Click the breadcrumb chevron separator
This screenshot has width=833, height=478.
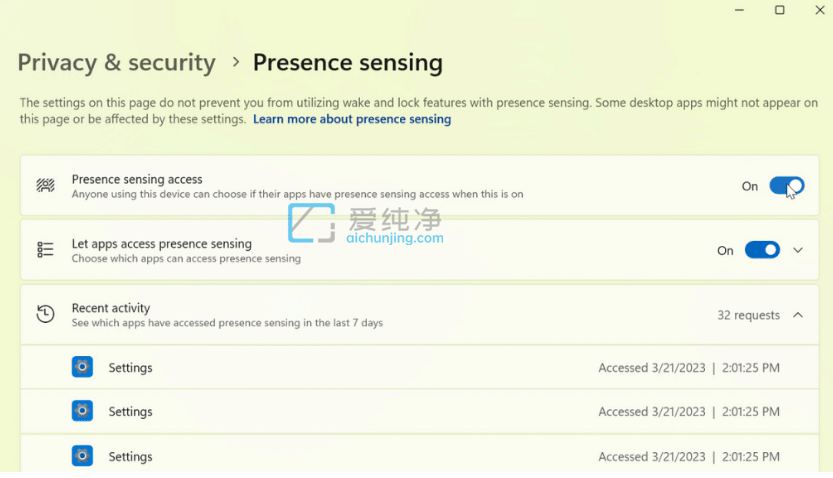(x=236, y=62)
